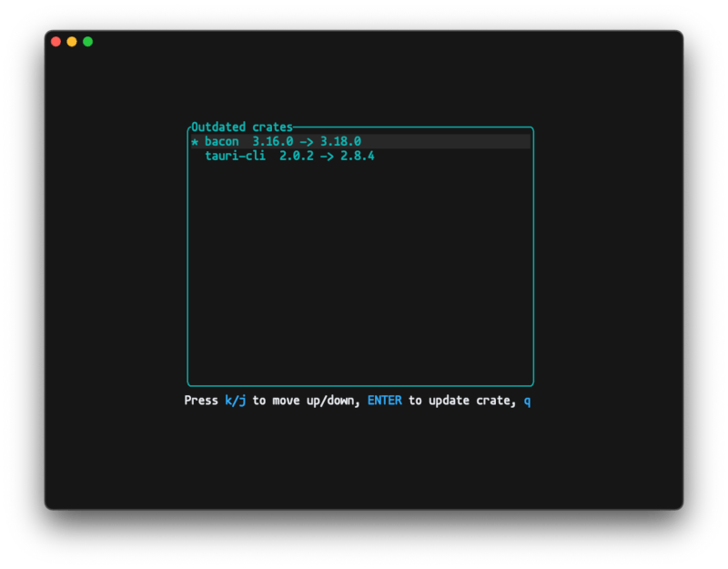Click tauri-cli's current version 2.0.2
728x569 pixels.
click(x=296, y=157)
